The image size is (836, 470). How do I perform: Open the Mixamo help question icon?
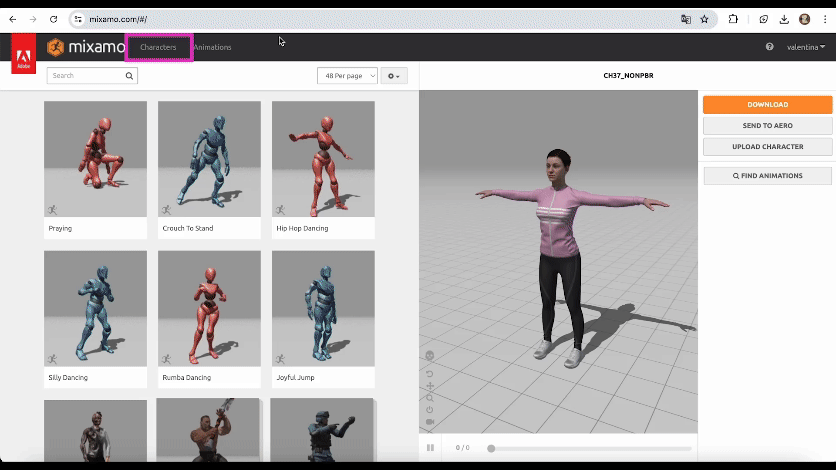click(769, 47)
